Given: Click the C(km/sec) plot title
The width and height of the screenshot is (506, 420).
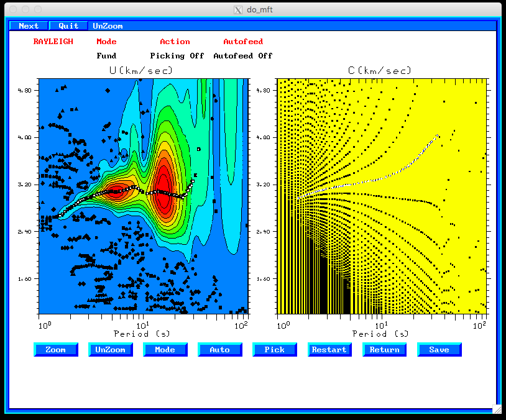Looking at the screenshot, I should point(380,70).
